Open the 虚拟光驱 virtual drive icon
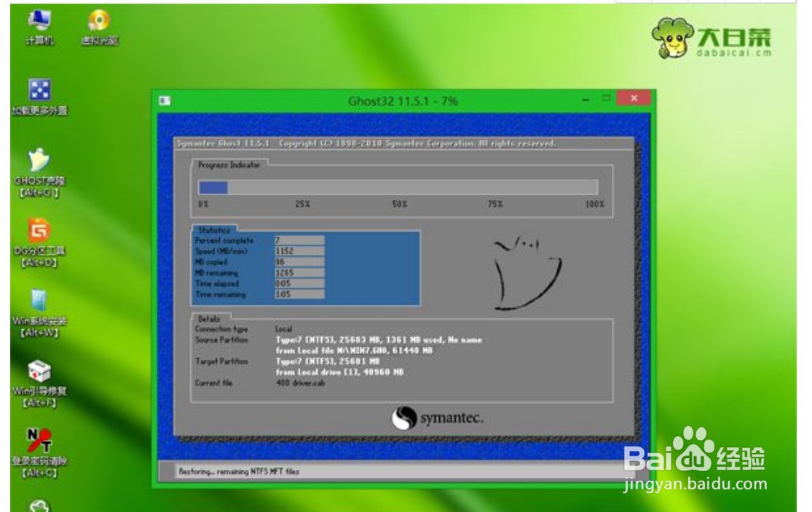This screenshot has width=812, height=512. (100, 27)
